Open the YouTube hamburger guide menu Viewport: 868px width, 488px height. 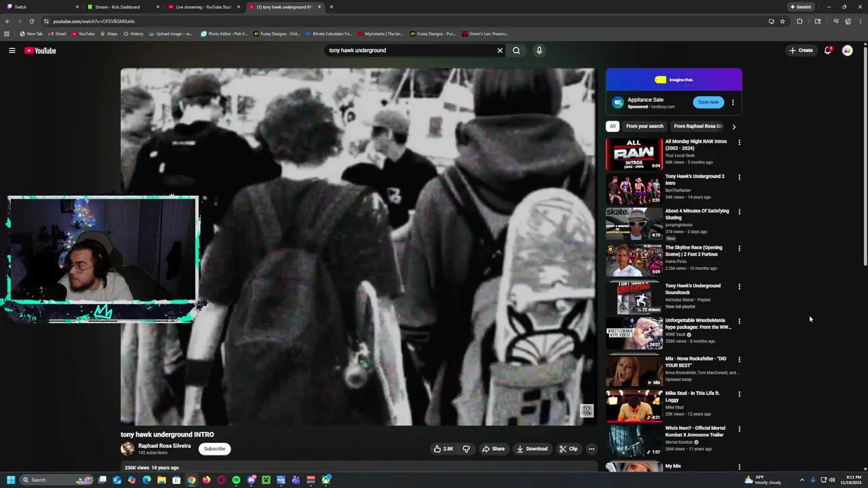coord(12,50)
